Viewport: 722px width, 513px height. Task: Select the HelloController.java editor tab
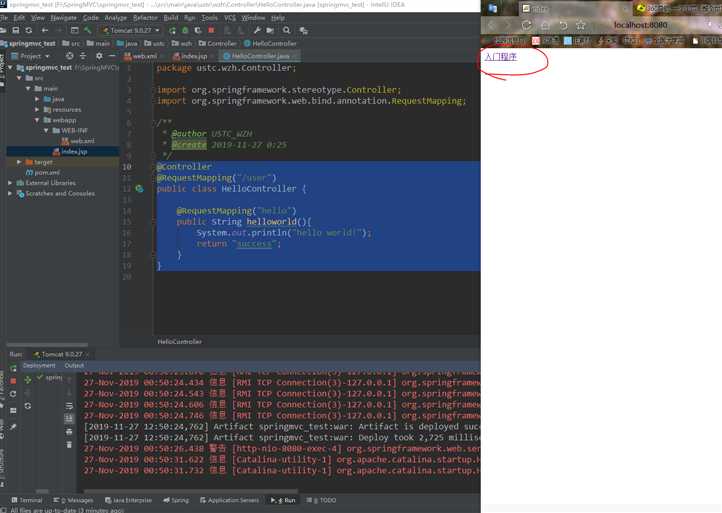click(x=260, y=56)
